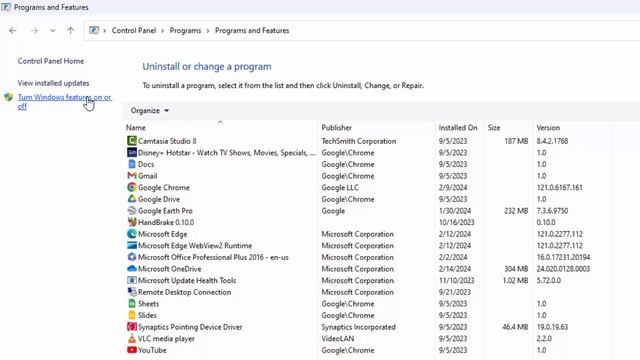The height and width of the screenshot is (360, 640).
Task: Expand the chevron after Programs breadcrumb
Action: coord(208,31)
